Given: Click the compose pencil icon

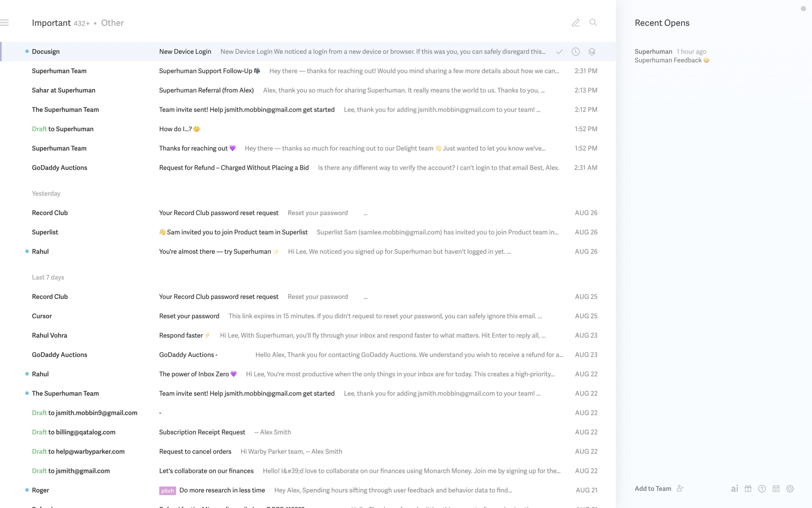Looking at the screenshot, I should (576, 23).
